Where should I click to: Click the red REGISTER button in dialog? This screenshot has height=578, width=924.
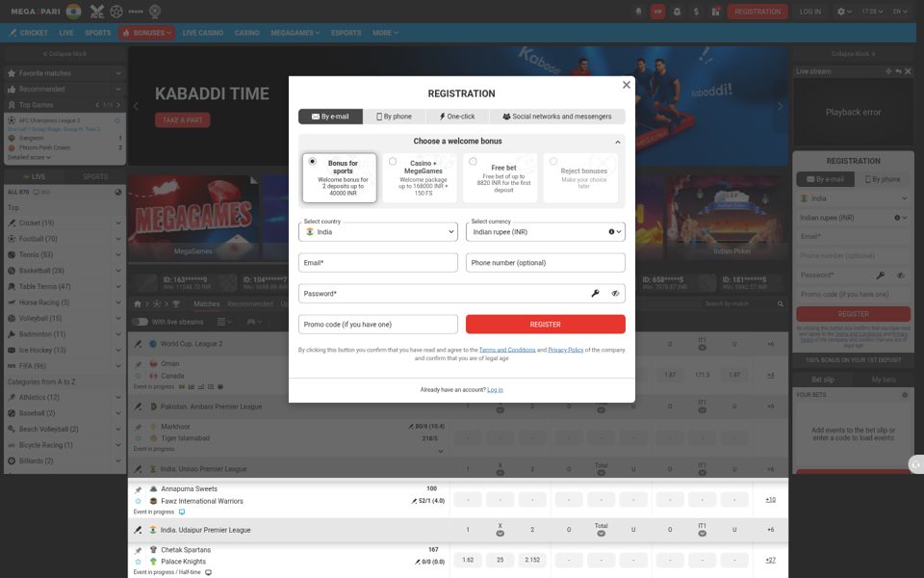(x=545, y=324)
